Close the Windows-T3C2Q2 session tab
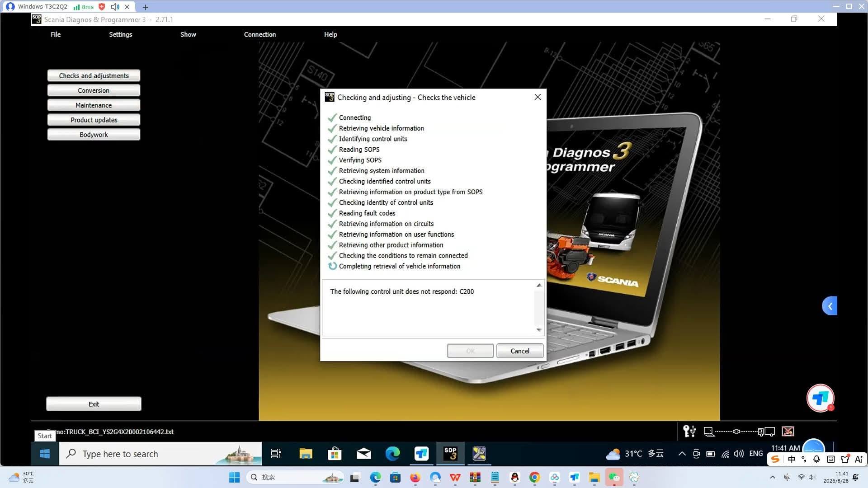 coord(127,7)
